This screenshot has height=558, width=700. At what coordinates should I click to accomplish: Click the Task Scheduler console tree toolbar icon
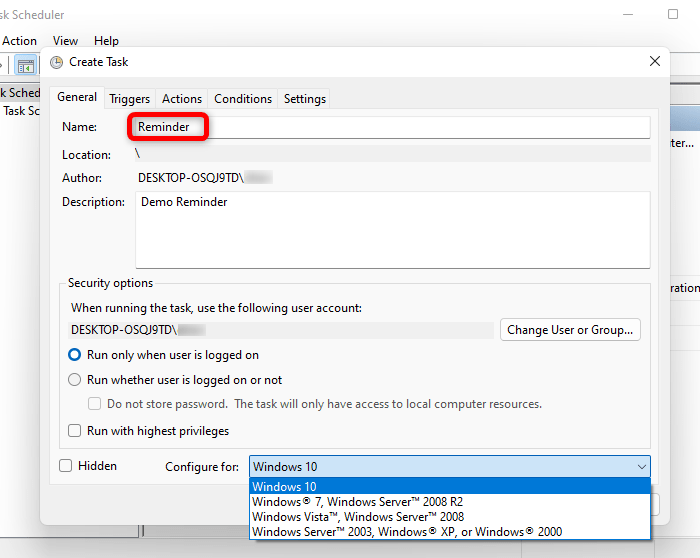coord(25,66)
